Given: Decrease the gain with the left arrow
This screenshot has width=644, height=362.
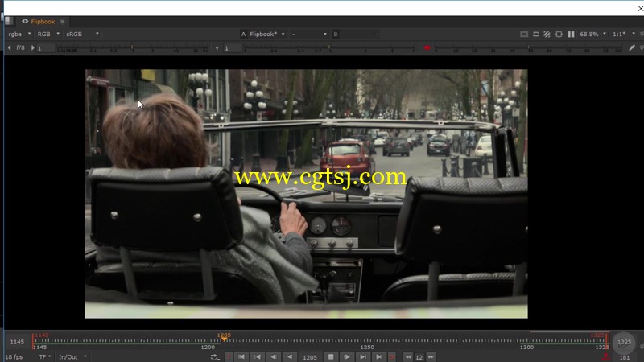Looking at the screenshot, I should [x=10, y=48].
